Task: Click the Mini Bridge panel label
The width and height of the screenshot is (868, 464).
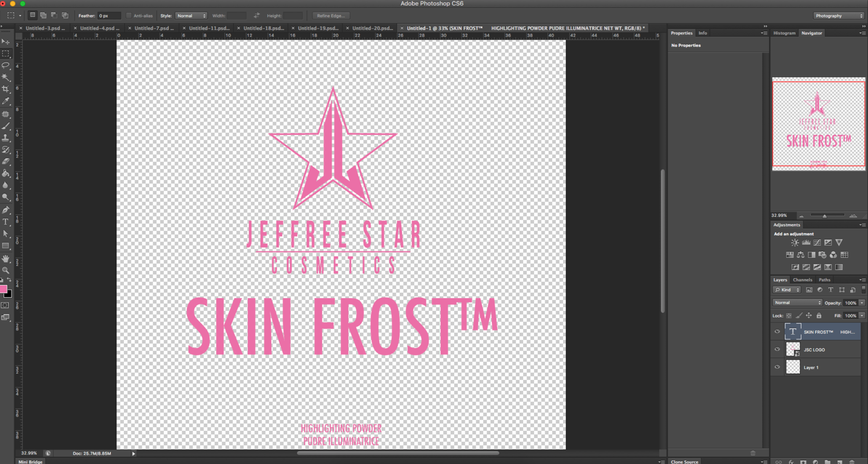Action: click(x=30, y=462)
